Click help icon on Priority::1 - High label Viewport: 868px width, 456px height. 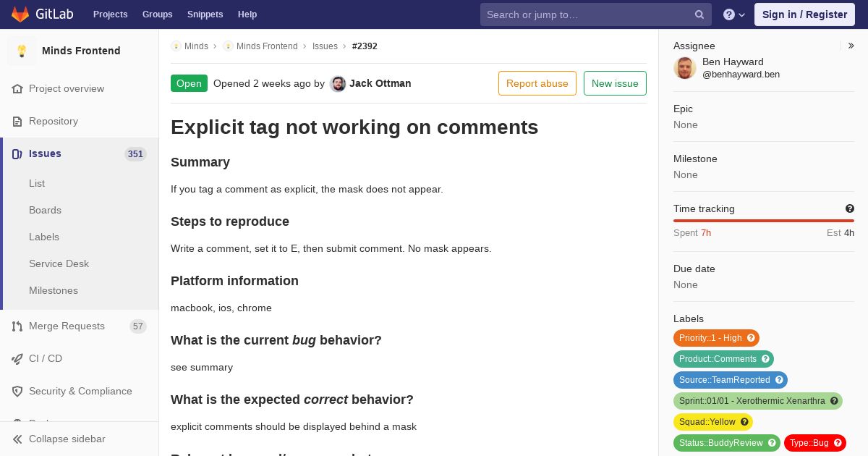(751, 338)
